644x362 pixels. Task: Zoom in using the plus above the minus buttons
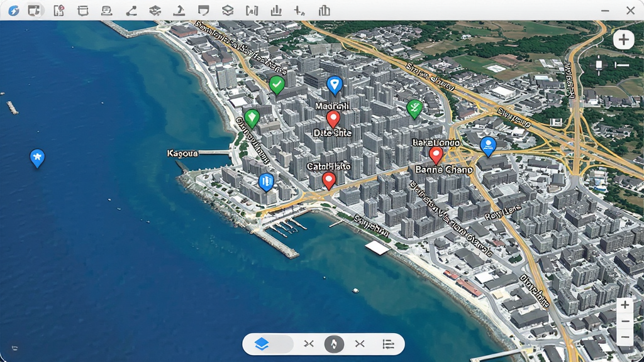tap(625, 305)
